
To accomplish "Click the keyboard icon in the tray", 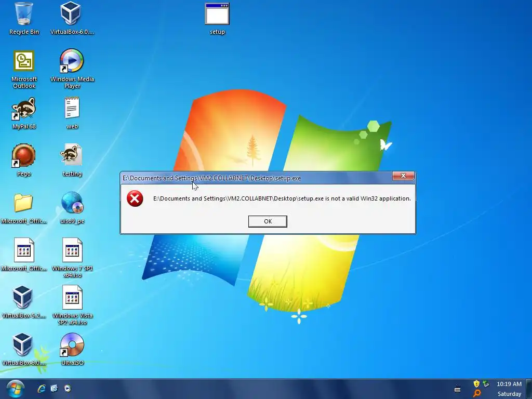I will tap(457, 389).
